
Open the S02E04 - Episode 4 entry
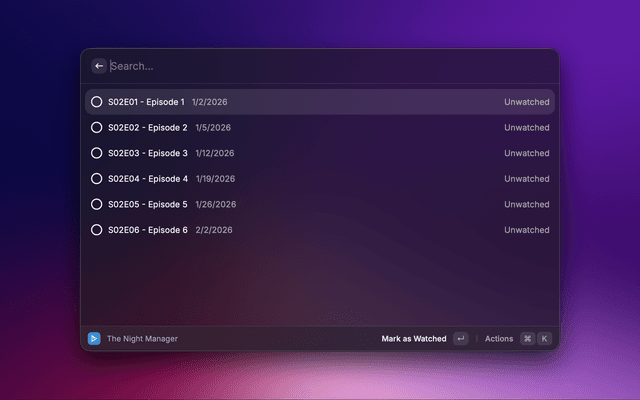147,179
